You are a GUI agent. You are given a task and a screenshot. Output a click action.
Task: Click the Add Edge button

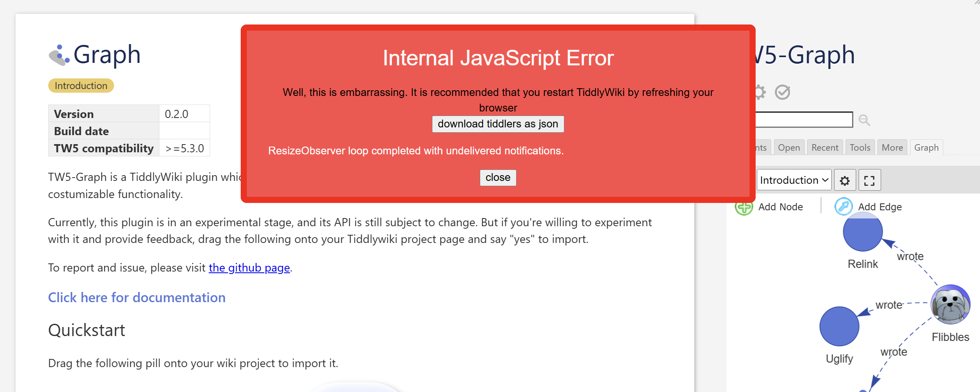[x=868, y=207]
